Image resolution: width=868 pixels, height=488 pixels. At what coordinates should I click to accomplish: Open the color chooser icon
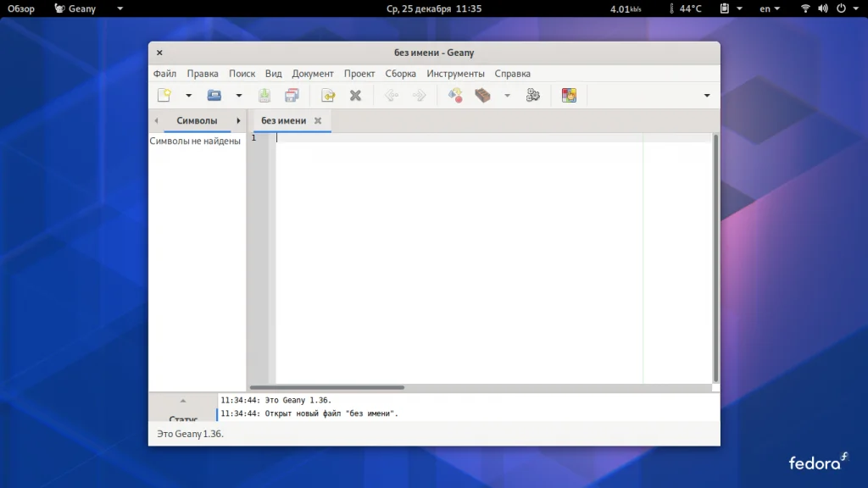[569, 96]
